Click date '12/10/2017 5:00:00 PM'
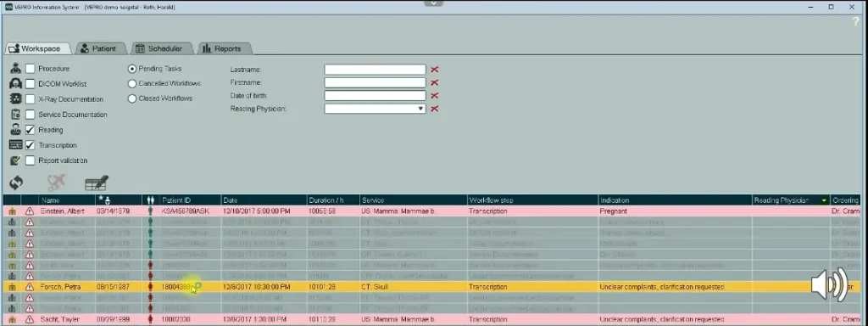The image size is (868, 326). (257, 211)
